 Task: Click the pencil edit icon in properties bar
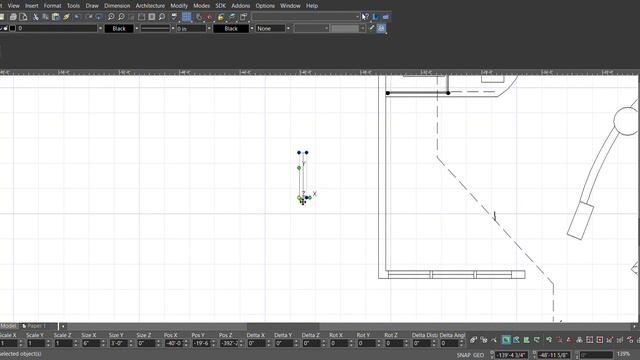point(371,28)
